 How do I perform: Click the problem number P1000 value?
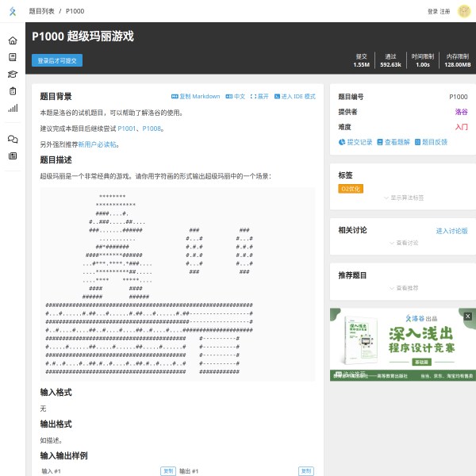point(459,97)
